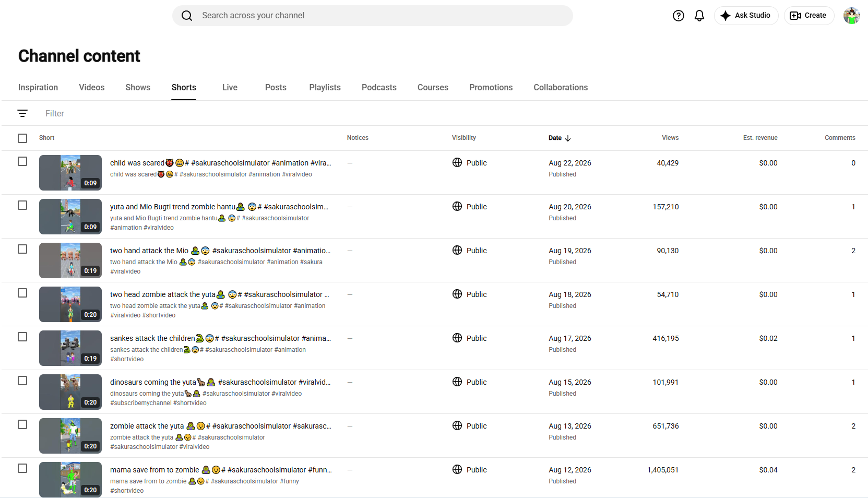Click the filter lines icon
This screenshot has width=868, height=498.
coord(22,113)
